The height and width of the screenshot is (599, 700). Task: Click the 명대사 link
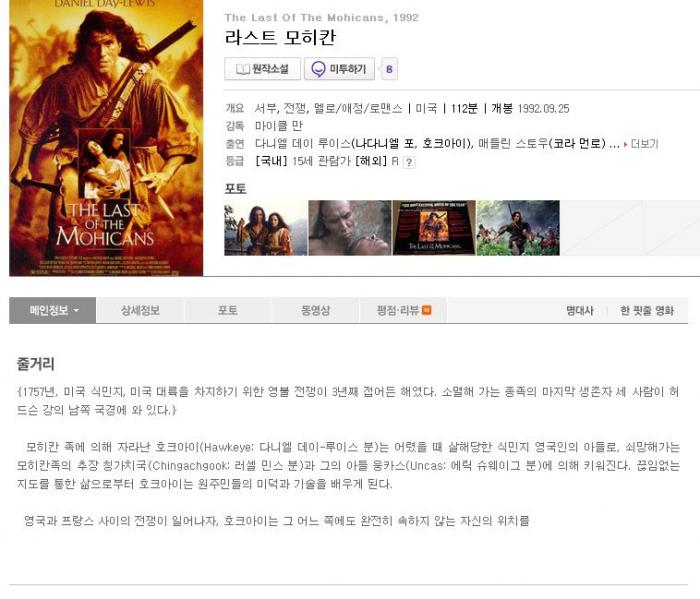pos(580,311)
